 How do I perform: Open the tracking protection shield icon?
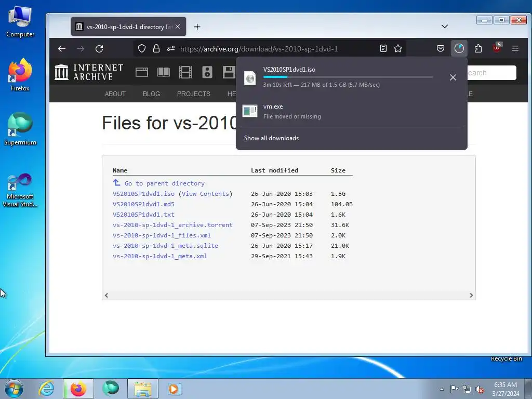coord(142,48)
